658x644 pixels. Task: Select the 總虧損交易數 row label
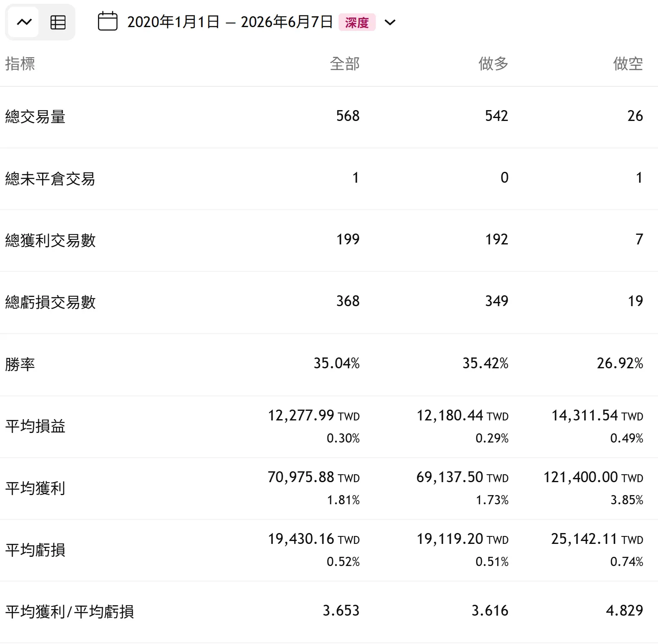pyautogui.click(x=50, y=302)
